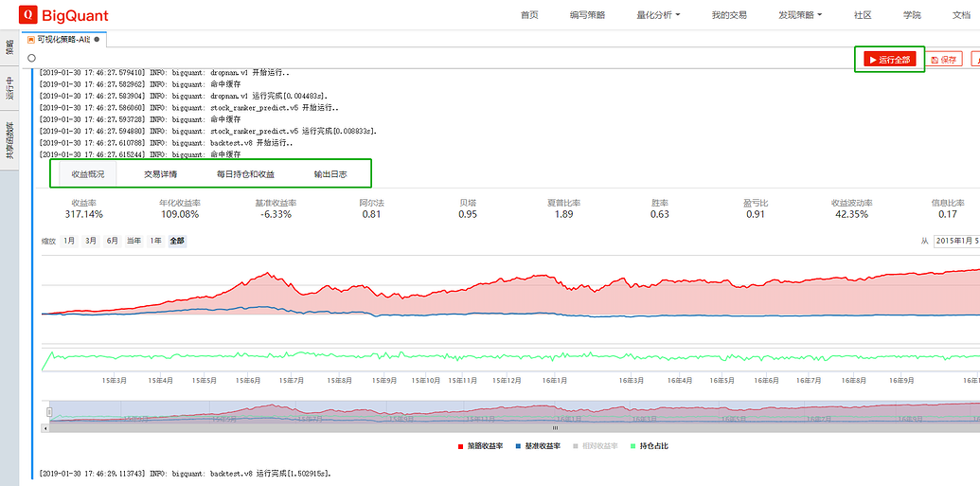Open 编写策略 in top navigation
The width and height of the screenshot is (980, 486).
(587, 15)
